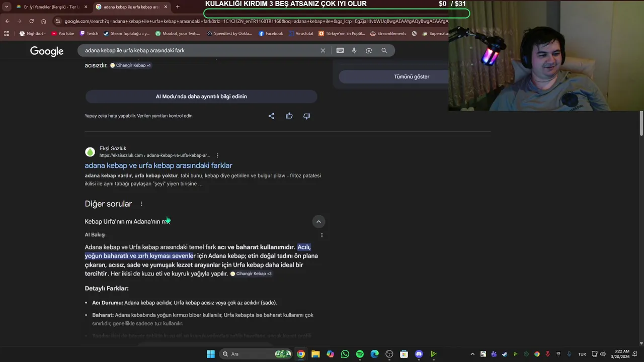
Task: Open Windows Start menu
Action: click(211, 354)
